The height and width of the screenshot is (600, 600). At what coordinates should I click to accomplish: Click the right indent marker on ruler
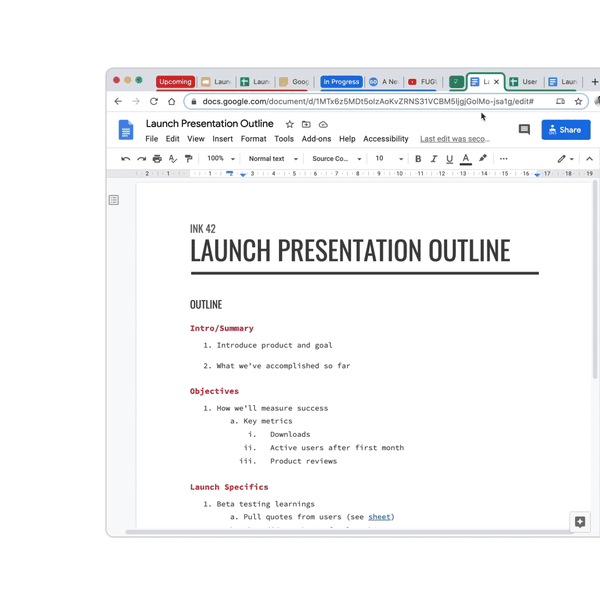click(x=537, y=174)
